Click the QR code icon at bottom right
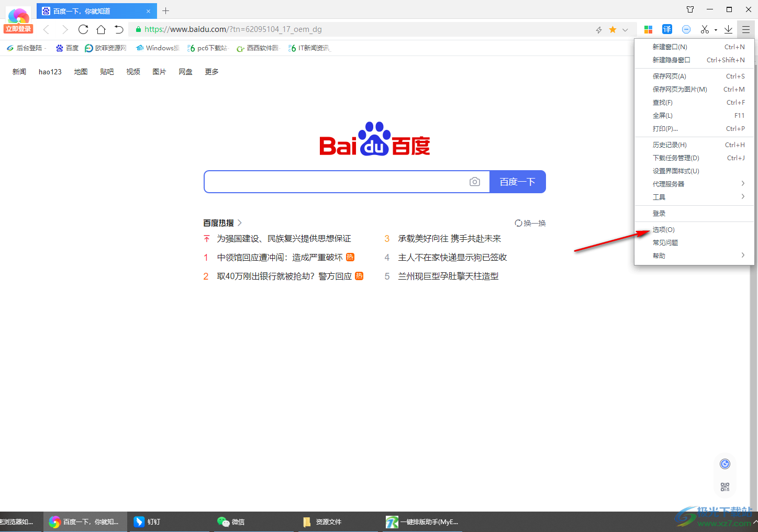The height and width of the screenshot is (532, 758). [724, 486]
